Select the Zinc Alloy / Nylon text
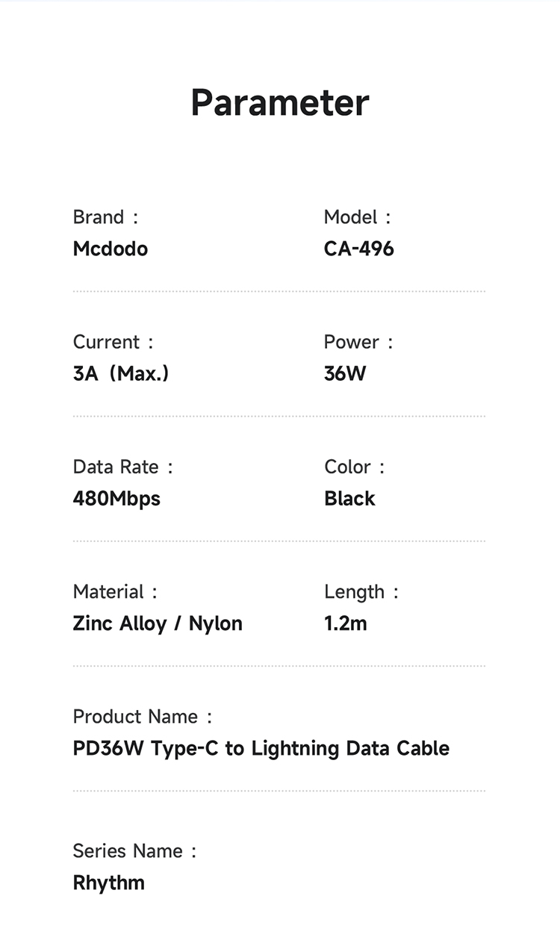Viewport: 560px width, 952px height. click(158, 623)
